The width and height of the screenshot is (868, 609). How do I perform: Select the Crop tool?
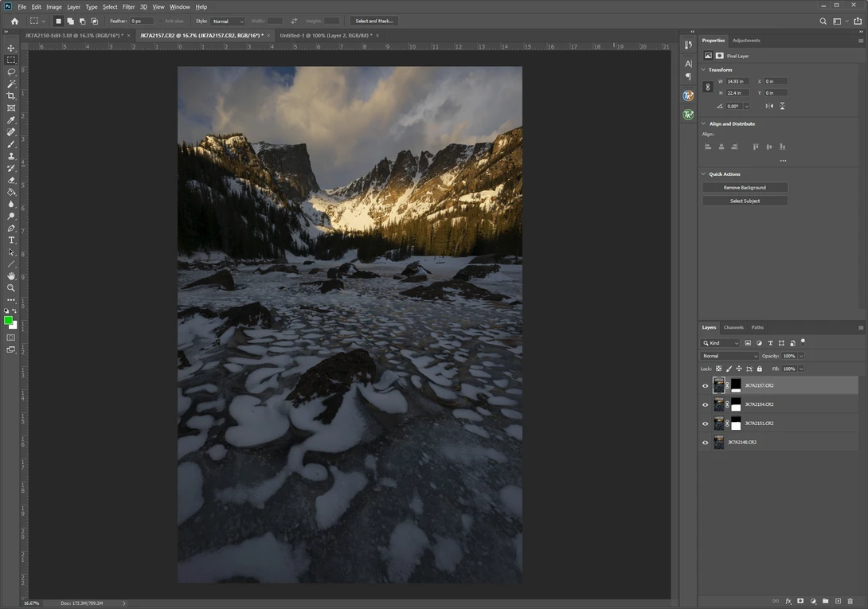(x=11, y=96)
